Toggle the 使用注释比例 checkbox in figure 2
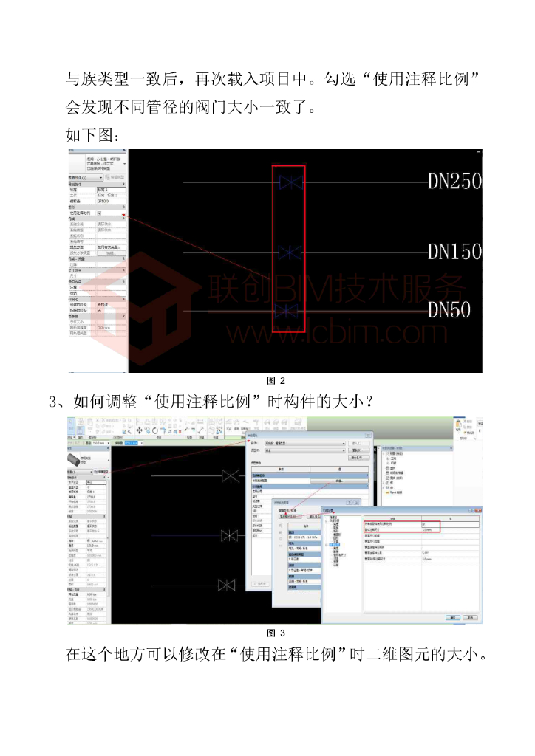The image size is (535, 756). pos(99,213)
